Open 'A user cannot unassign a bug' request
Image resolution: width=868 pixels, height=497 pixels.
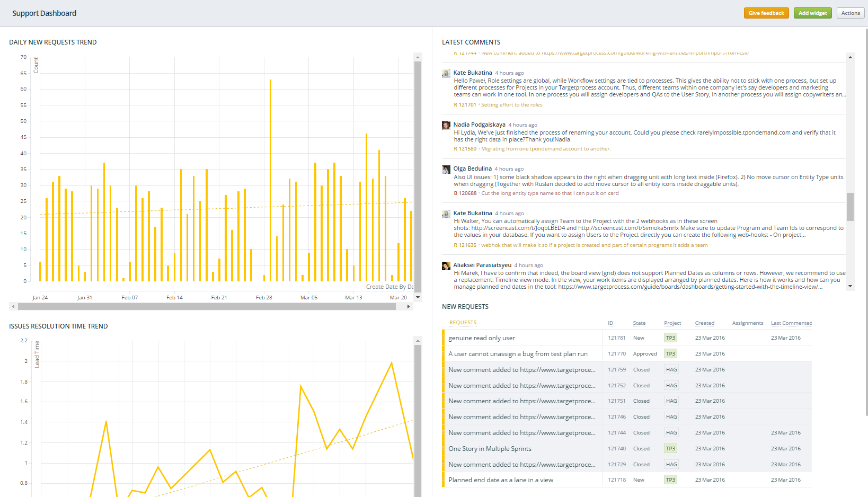coord(518,354)
